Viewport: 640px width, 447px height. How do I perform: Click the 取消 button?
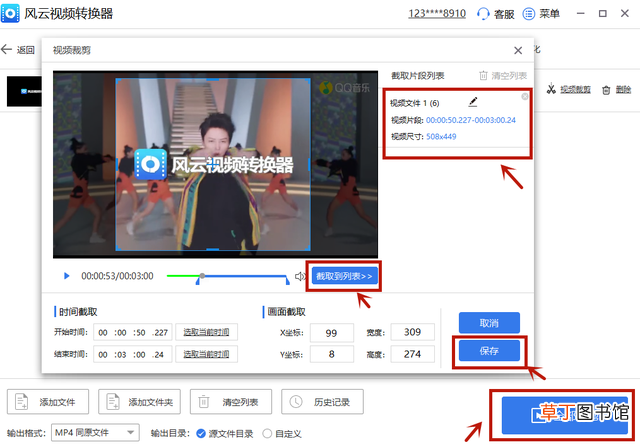pos(489,323)
